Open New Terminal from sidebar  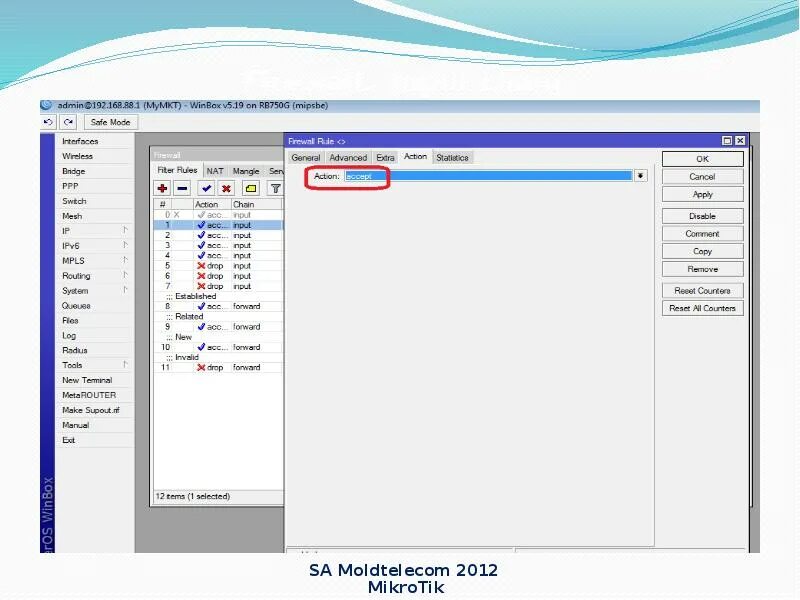pyautogui.click(x=87, y=380)
